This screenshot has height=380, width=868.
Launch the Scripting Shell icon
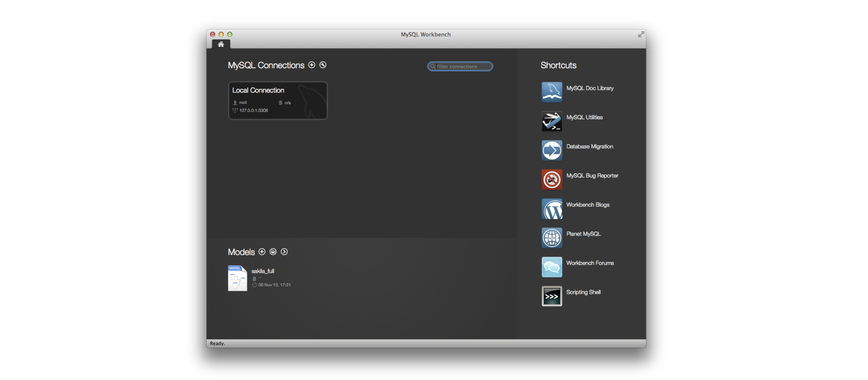pyautogui.click(x=551, y=296)
